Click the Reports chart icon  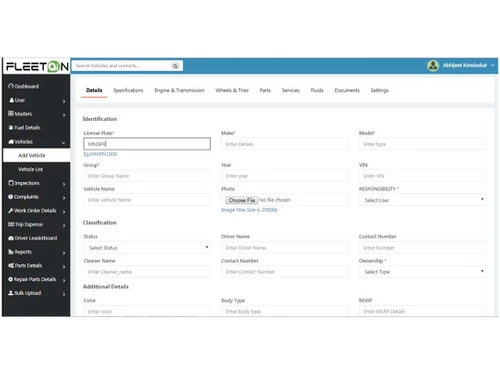11,252
